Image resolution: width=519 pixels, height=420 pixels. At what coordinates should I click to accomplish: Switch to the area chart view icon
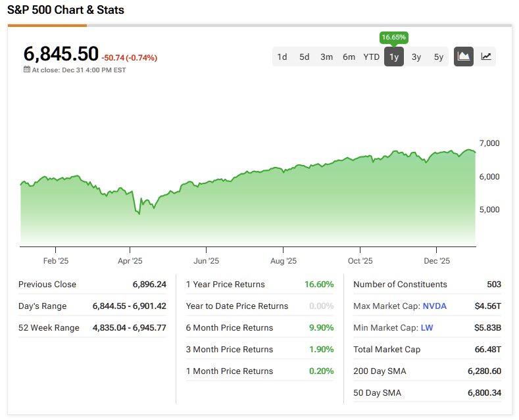[464, 57]
